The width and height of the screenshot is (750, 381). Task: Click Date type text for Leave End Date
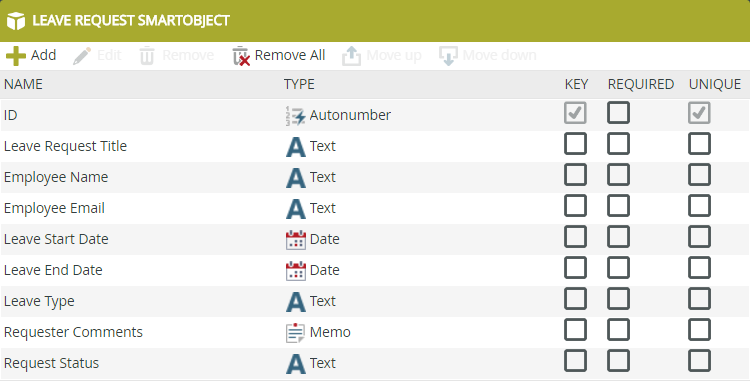[325, 270]
